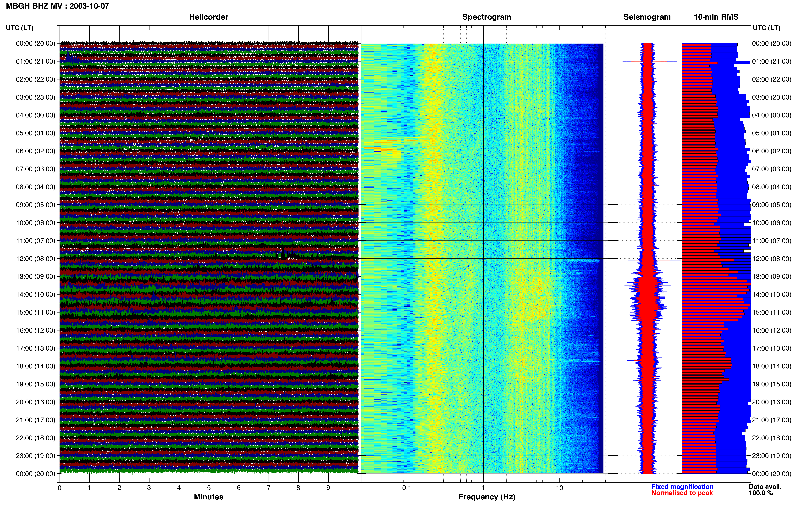
Task: Click the minute 5 tick label
Action: pyautogui.click(x=209, y=488)
